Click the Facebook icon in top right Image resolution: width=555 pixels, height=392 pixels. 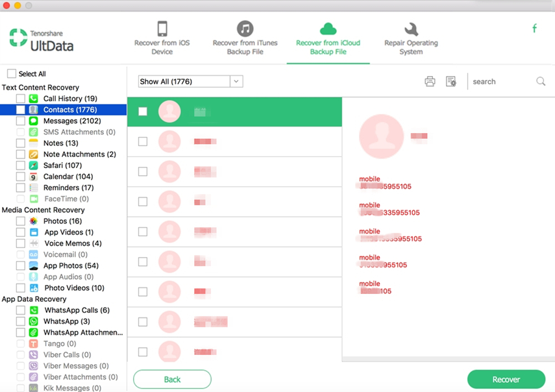534,29
